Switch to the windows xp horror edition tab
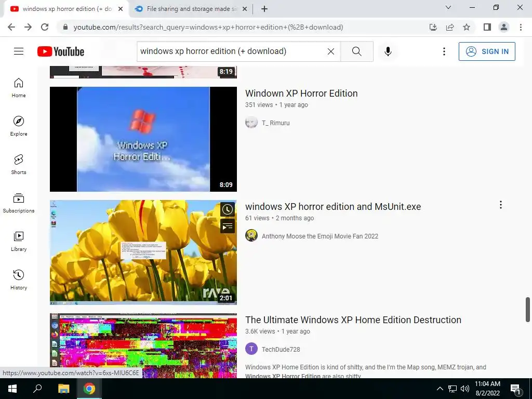Viewport: 532px width, 399px height. (x=66, y=9)
